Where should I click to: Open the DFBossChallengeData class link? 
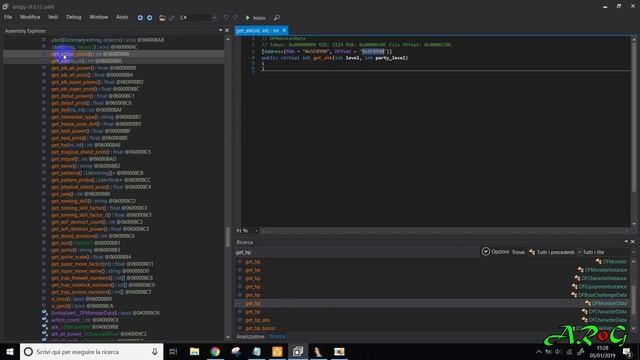coord(602,295)
